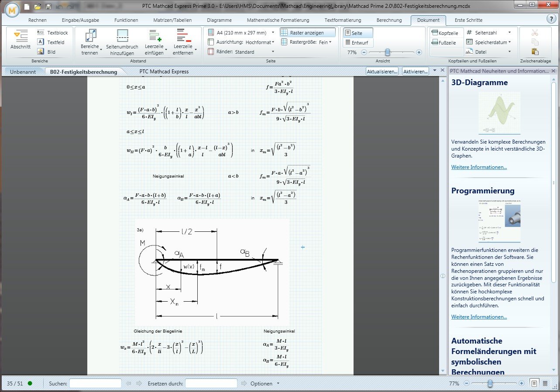Click the Ersetzen durch input field

tap(211, 383)
